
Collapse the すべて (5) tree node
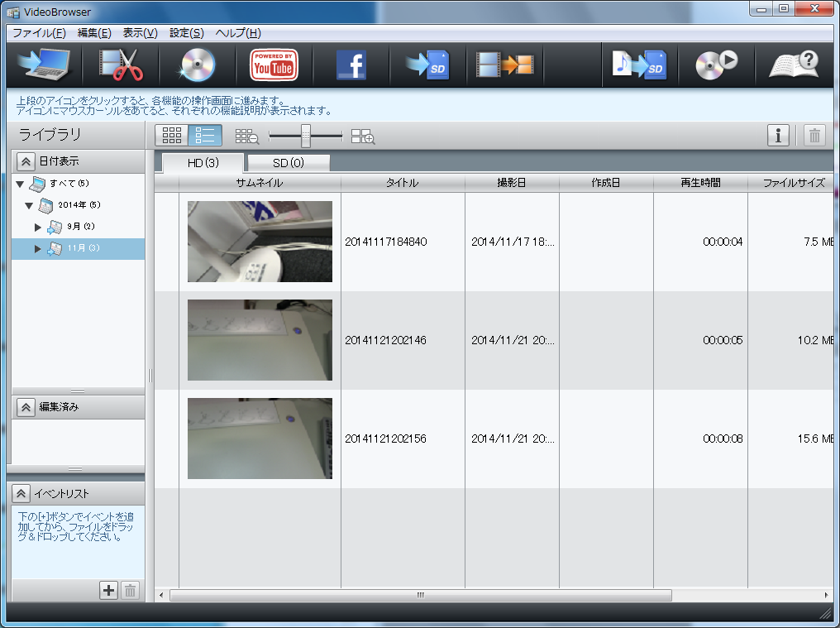(x=20, y=184)
